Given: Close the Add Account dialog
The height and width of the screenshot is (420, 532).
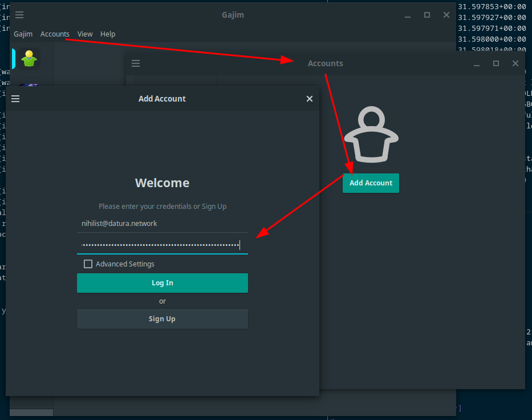Looking at the screenshot, I should (310, 99).
